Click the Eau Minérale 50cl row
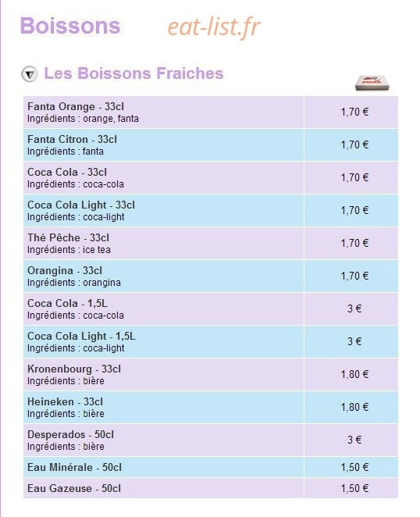Screen dimensions: 420x517 (210, 467)
